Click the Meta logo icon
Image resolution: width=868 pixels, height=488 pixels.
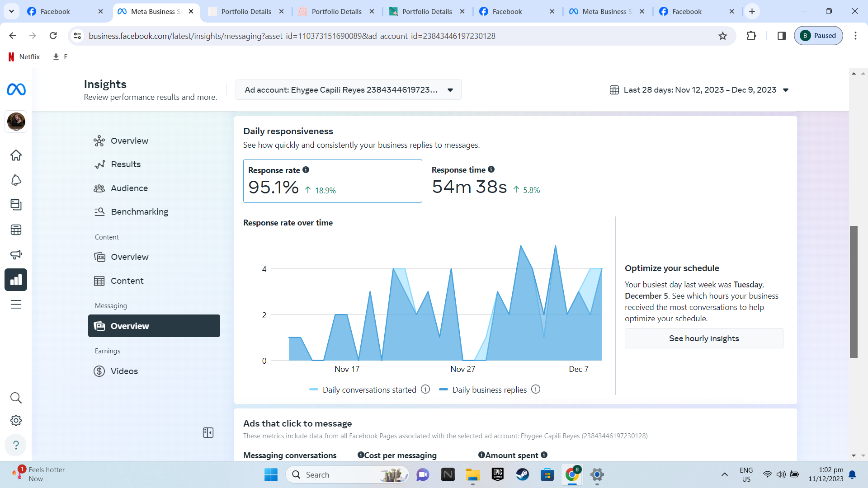[16, 89]
